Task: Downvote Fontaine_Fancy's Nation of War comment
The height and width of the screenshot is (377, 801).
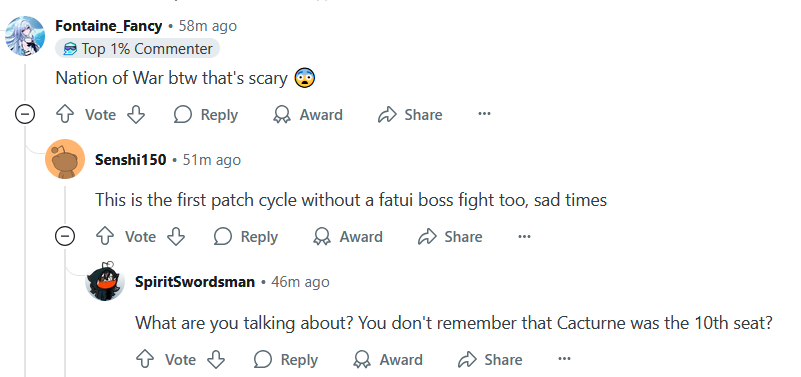Action: pos(136,114)
